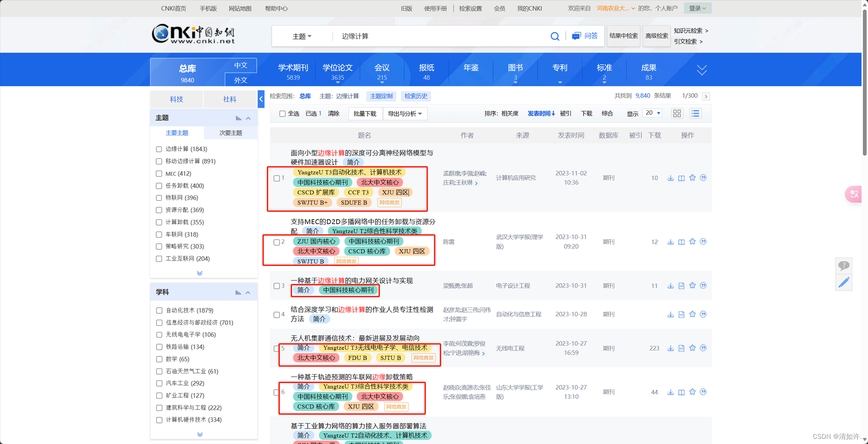Open the 主题 search field dropdown

click(x=301, y=36)
